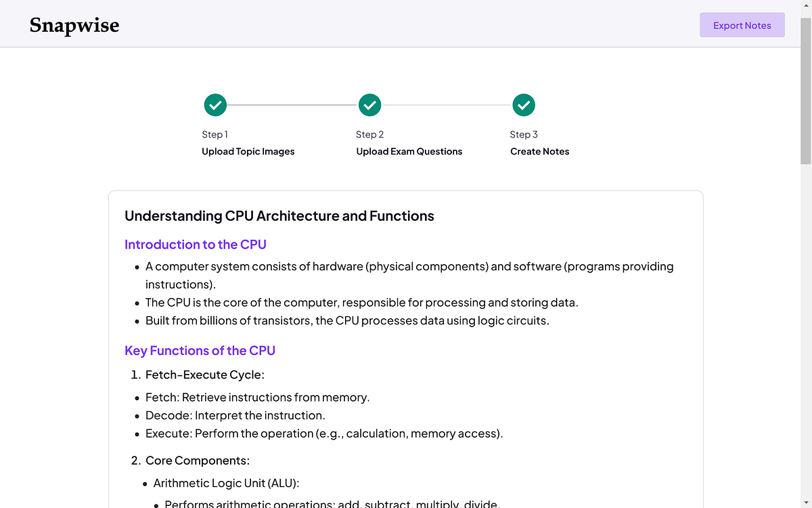
Task: Go to Upload Topic Images step
Action: pos(248,152)
